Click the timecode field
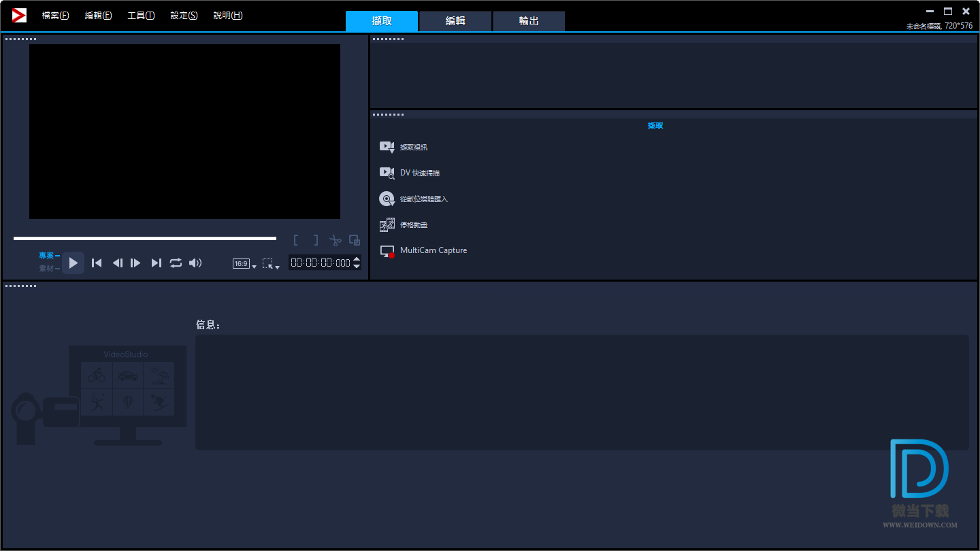 click(320, 263)
